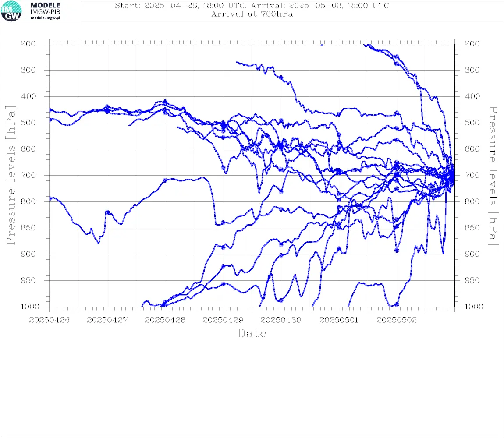Click the 20250427 date label
The width and height of the screenshot is (504, 438).
107,320
